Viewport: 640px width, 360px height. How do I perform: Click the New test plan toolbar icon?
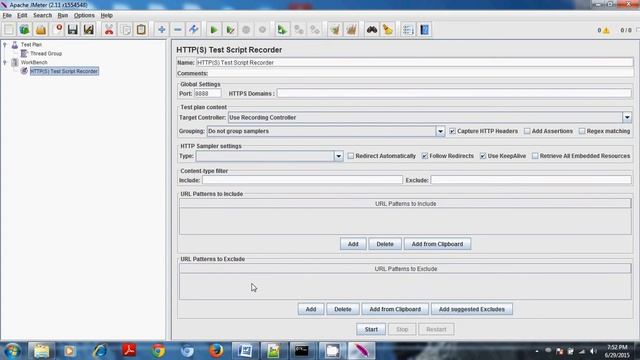(9, 29)
